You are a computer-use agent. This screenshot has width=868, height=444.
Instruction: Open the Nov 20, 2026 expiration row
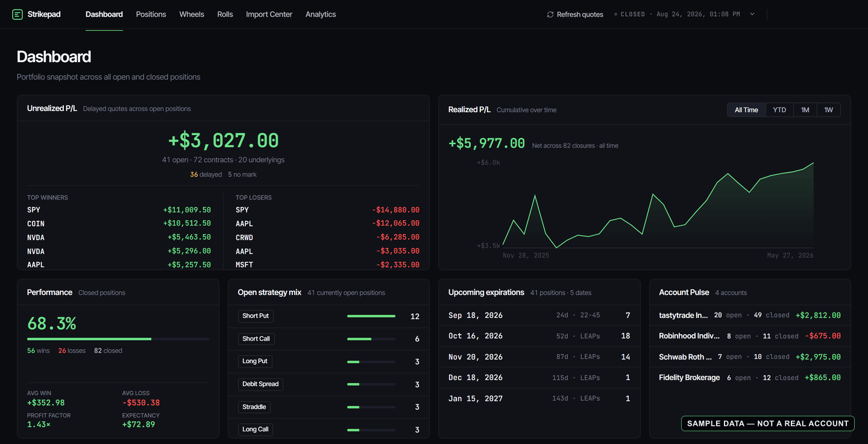click(539, 357)
